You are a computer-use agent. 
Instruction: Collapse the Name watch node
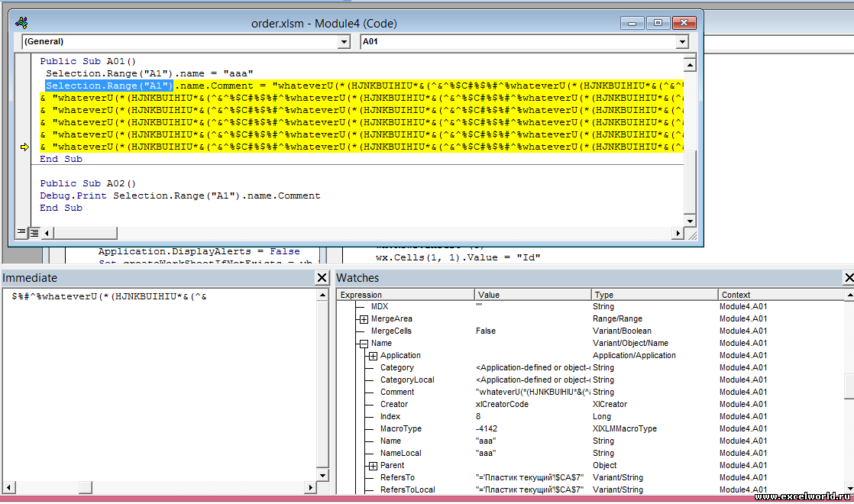click(364, 344)
